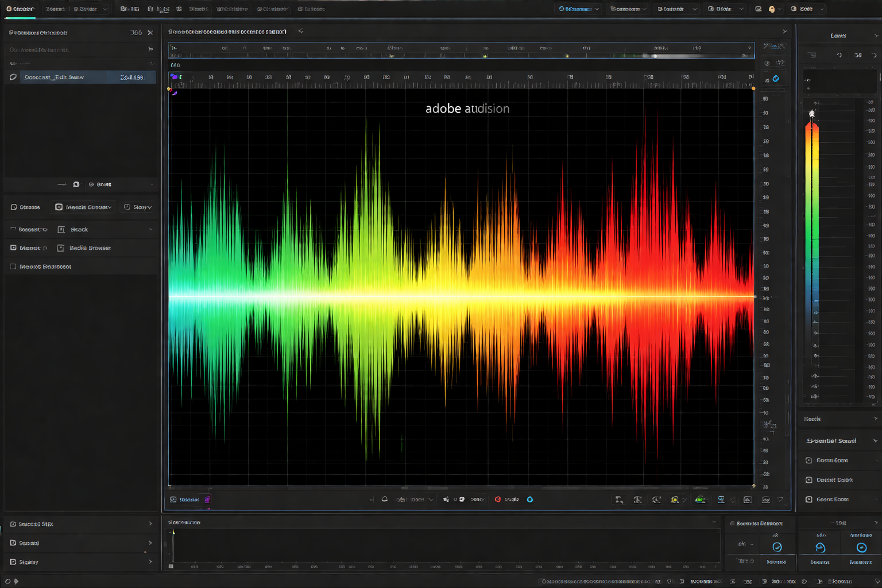Expand the Stack row dropdown arrow
This screenshot has height=588, width=882.
point(150,230)
